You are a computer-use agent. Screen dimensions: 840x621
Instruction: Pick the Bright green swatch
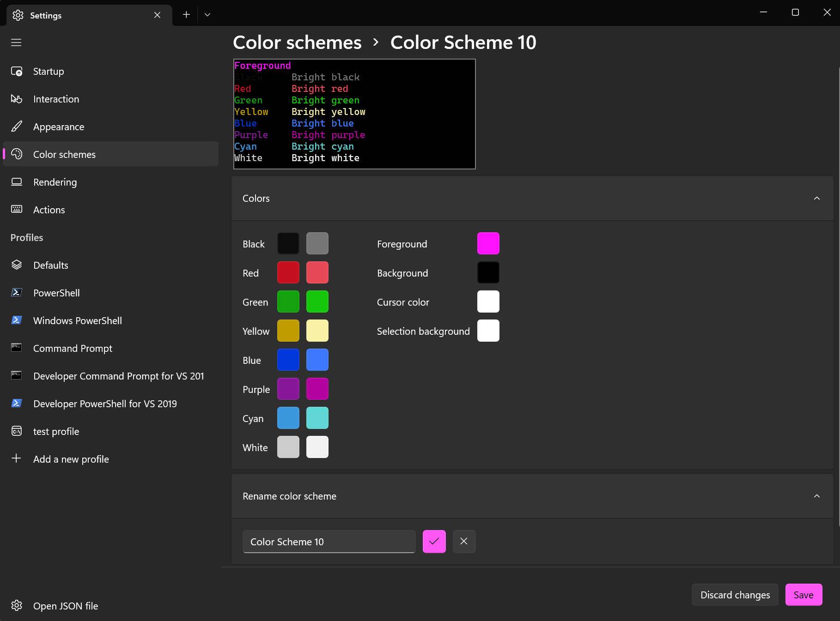coord(317,301)
